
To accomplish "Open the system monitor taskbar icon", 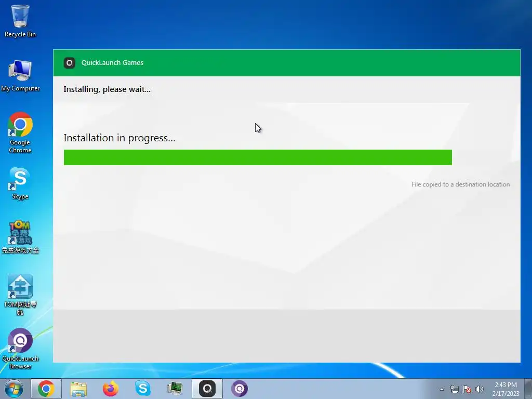I will [175, 389].
